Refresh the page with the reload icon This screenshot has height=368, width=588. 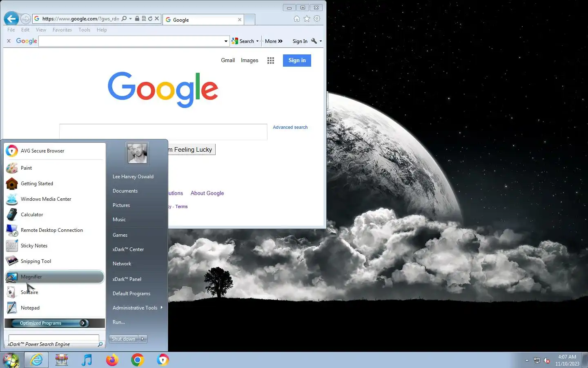coord(150,18)
